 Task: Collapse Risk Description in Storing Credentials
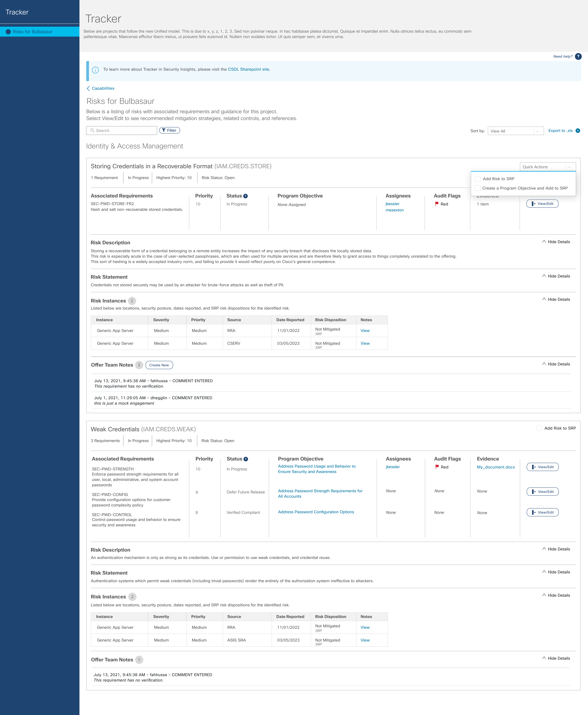tap(556, 242)
